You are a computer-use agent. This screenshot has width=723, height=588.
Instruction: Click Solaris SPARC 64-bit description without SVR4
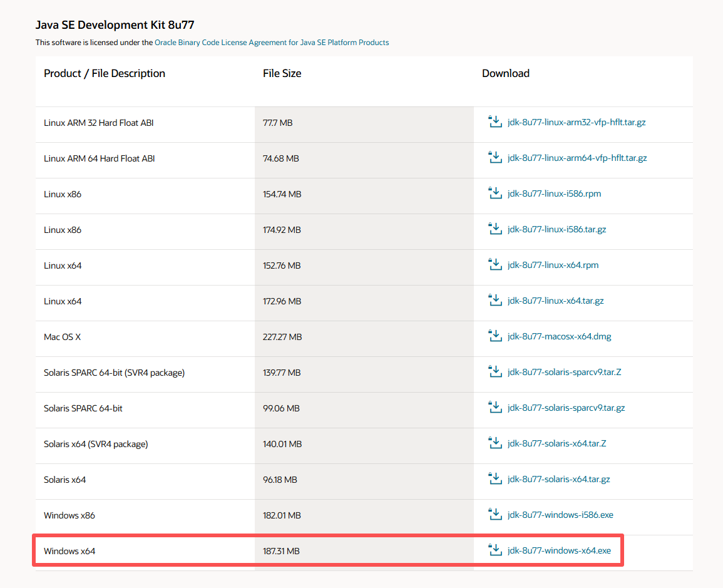(83, 408)
